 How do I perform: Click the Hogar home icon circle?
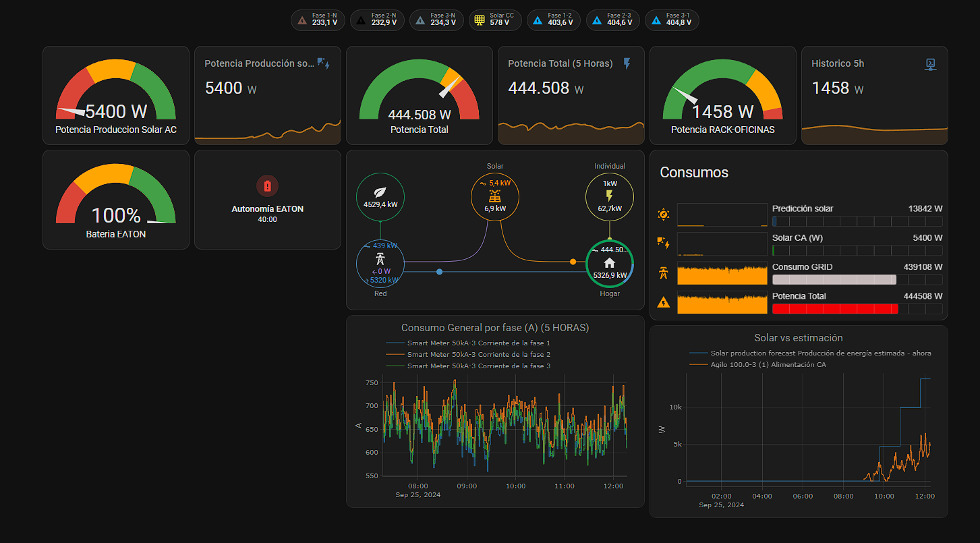point(609,264)
